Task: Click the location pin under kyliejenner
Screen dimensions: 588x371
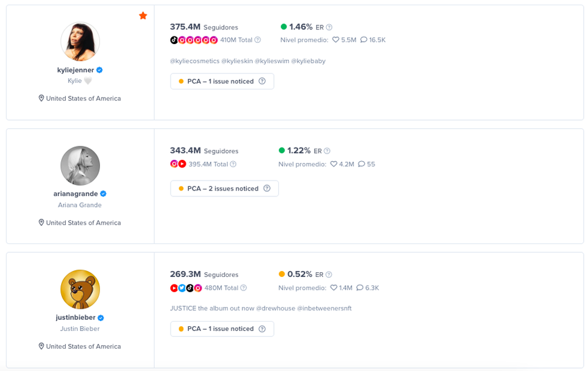Action: [x=41, y=98]
